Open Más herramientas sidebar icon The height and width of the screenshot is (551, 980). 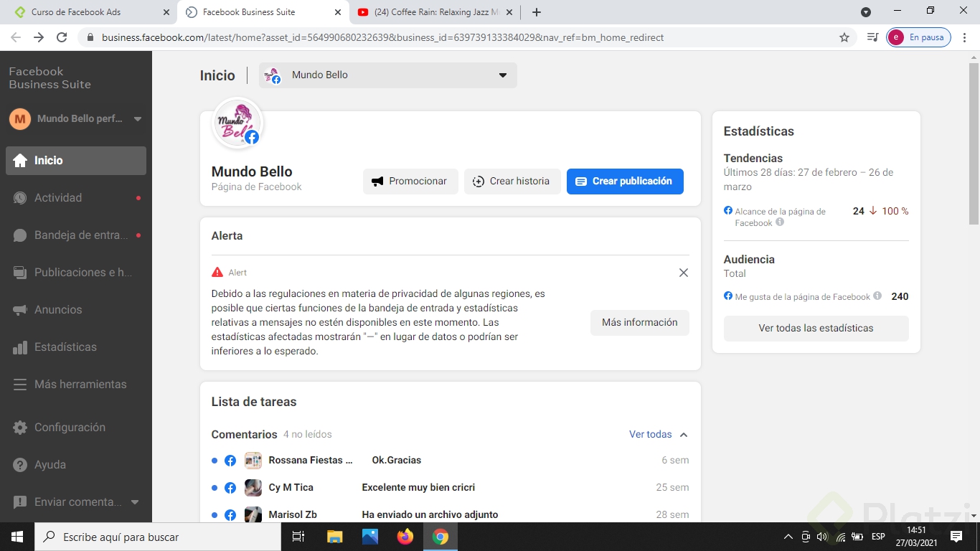tap(19, 384)
